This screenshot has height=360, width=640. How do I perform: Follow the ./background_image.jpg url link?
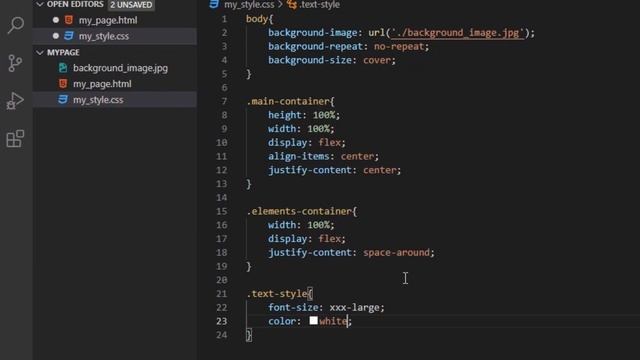coord(457,33)
